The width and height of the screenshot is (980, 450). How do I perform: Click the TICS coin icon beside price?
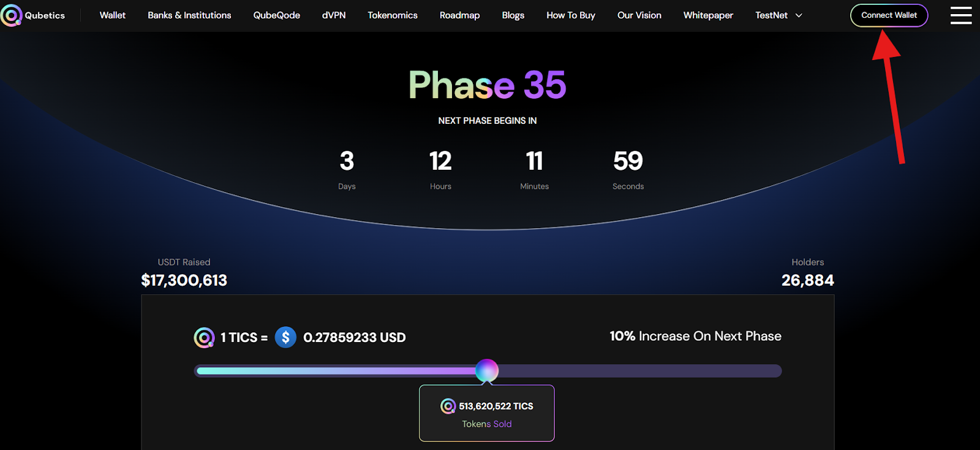(x=204, y=337)
